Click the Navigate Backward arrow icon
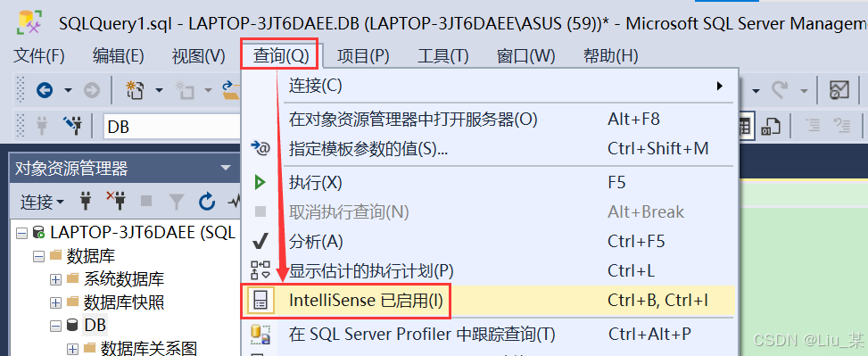Viewport: 868px width, 356px height. coord(45,90)
